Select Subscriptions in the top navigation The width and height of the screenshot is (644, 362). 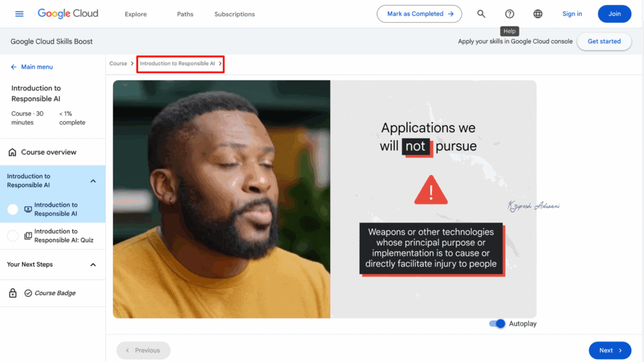[x=234, y=13]
